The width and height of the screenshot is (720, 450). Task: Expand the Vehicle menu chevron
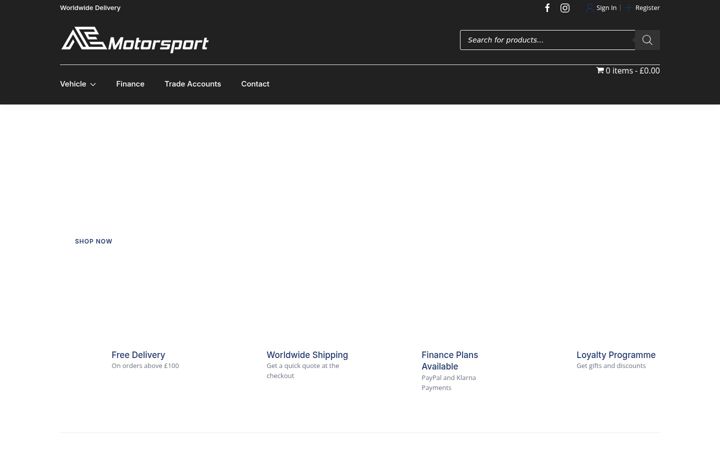pyautogui.click(x=93, y=84)
